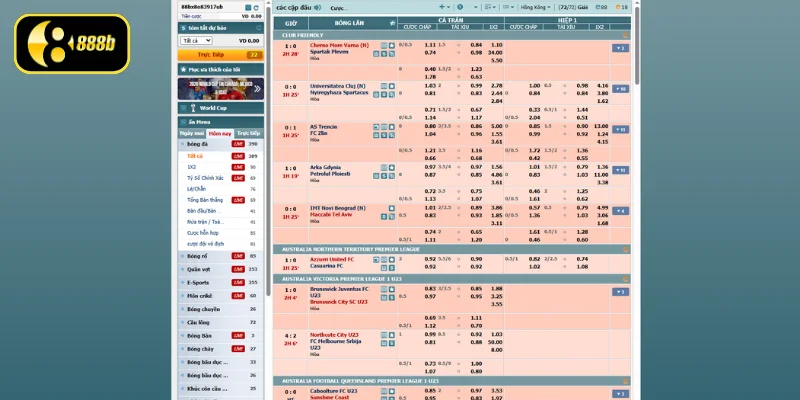
Task: Click the clock icon in top toolbar
Action: [x=460, y=7]
